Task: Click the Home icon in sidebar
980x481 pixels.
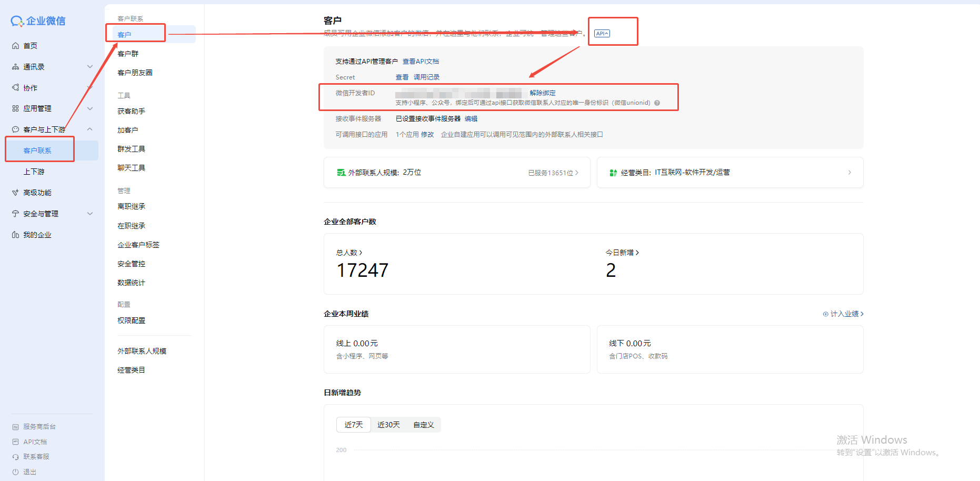Action: pos(16,46)
